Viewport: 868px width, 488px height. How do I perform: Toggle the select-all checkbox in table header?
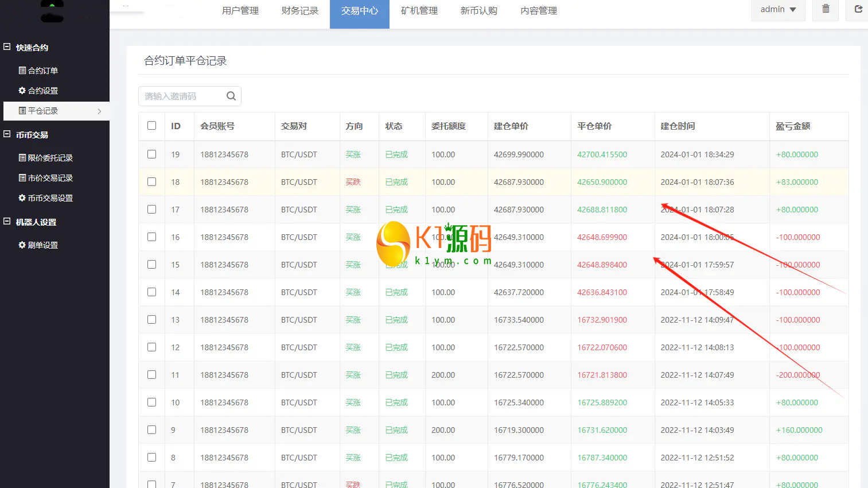pyautogui.click(x=151, y=126)
